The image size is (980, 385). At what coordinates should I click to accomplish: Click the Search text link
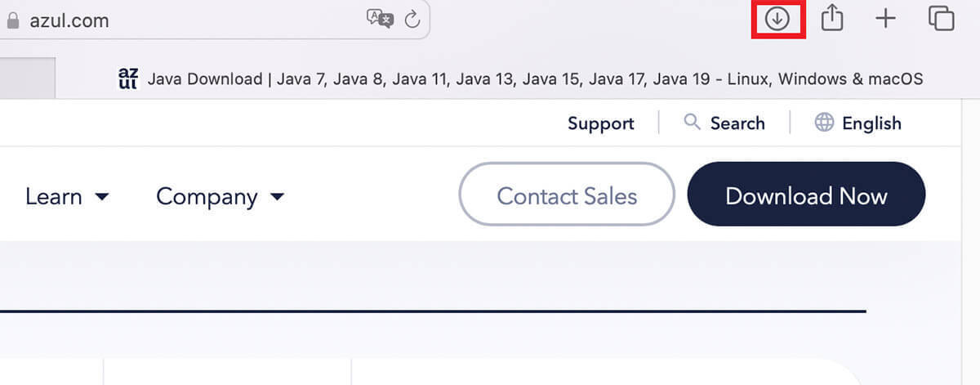[737, 123]
